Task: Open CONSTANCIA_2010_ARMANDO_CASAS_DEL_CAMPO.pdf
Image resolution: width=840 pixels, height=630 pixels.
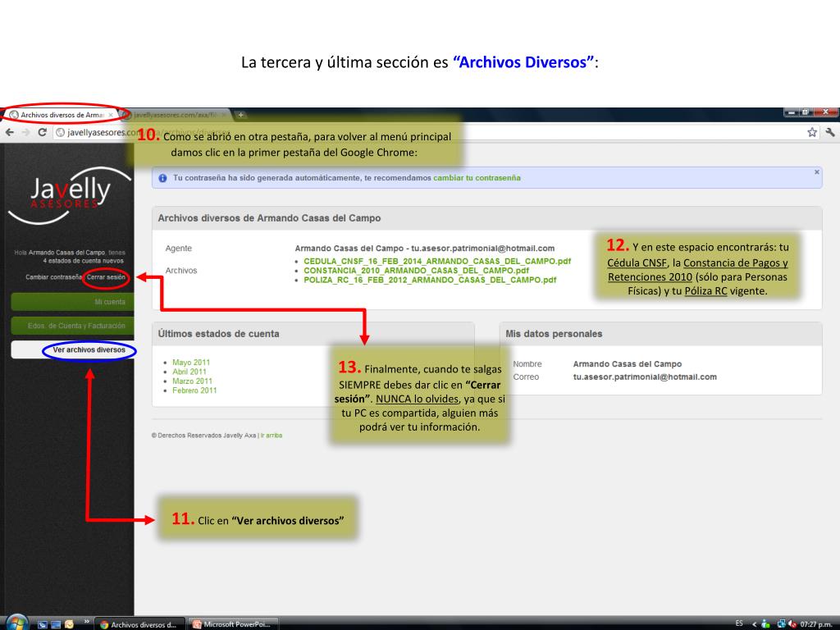Action: click(416, 271)
